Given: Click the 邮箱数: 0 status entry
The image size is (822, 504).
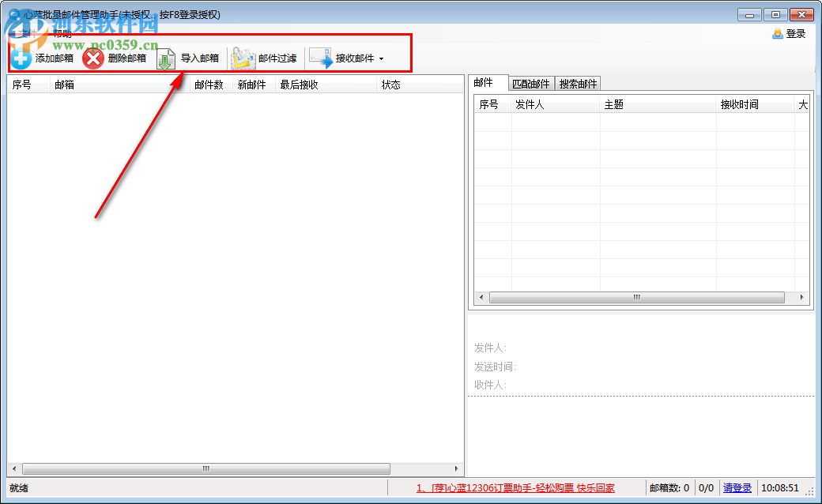Looking at the screenshot, I should [669, 487].
